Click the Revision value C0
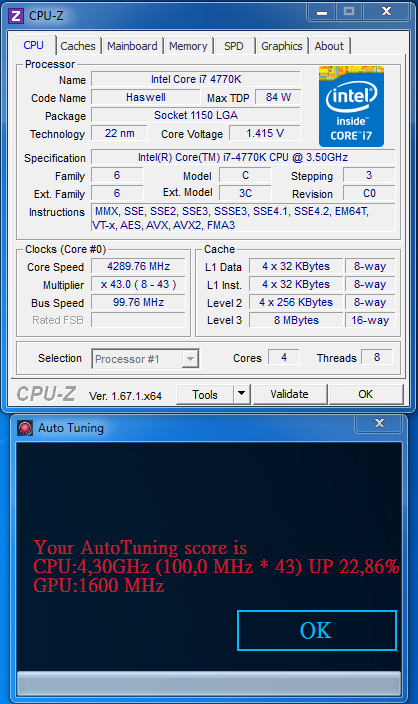This screenshot has height=704, width=418. pos(369,193)
